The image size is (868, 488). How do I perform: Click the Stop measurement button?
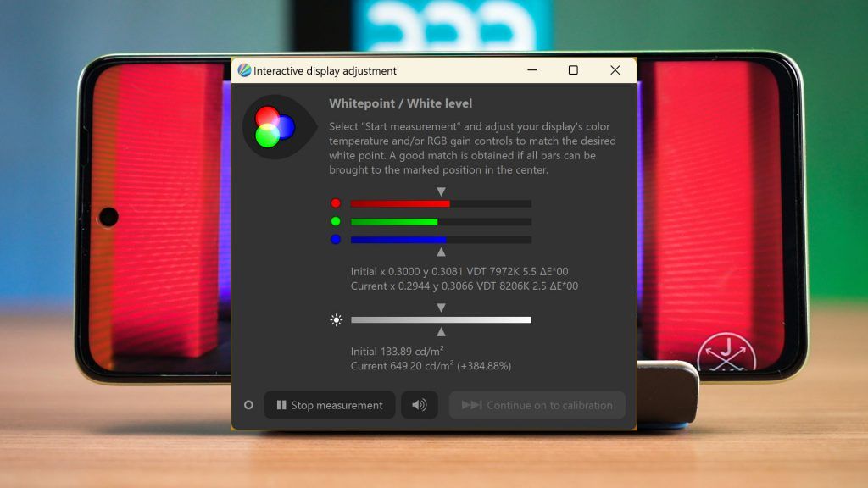(x=330, y=405)
